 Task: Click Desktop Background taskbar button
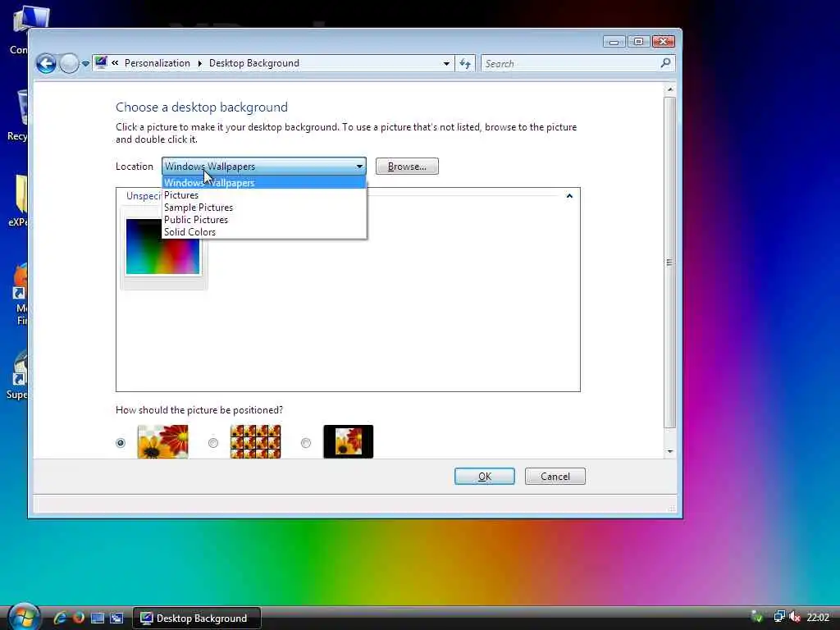click(197, 619)
